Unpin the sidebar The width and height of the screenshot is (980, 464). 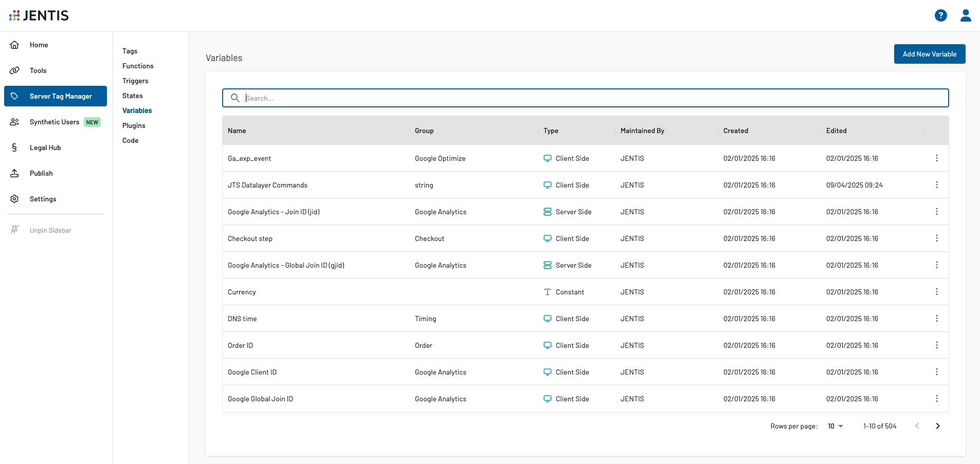(x=50, y=230)
